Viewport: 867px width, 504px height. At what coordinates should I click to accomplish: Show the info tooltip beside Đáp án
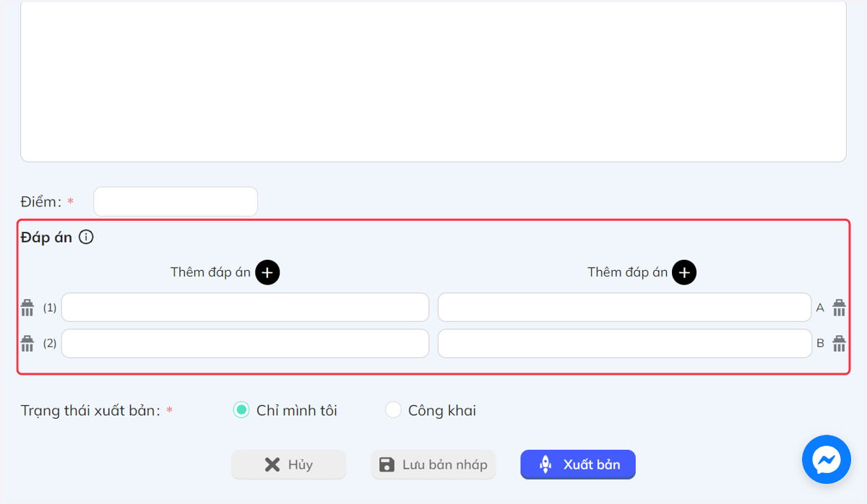click(x=86, y=237)
